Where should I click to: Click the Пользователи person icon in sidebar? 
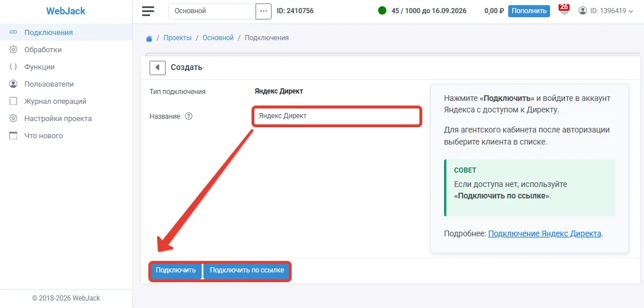pyautogui.click(x=13, y=84)
